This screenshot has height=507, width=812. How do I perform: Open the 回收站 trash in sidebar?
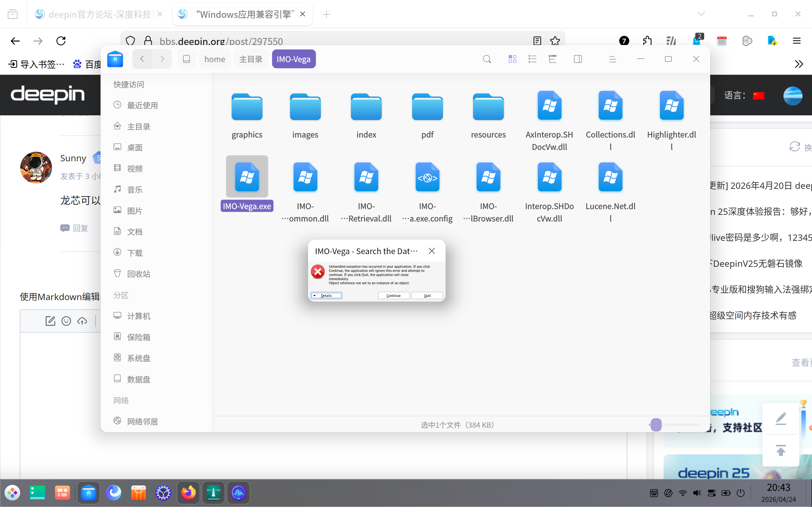138,274
